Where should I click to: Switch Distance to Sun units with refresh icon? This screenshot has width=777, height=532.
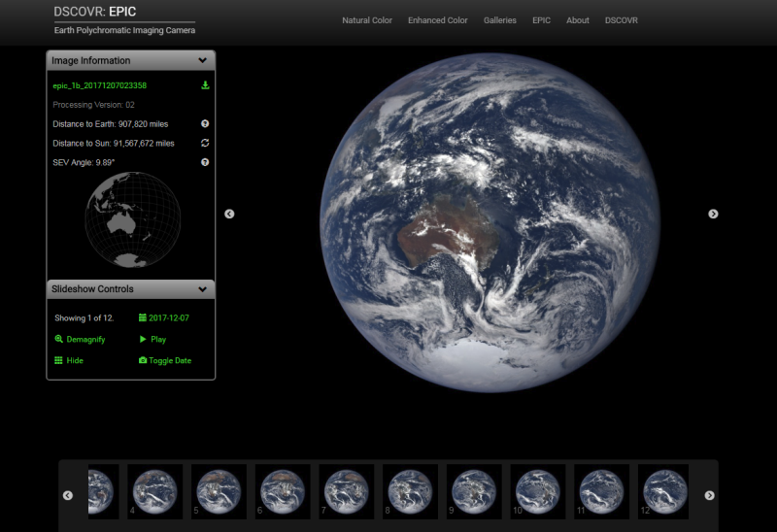coord(205,143)
